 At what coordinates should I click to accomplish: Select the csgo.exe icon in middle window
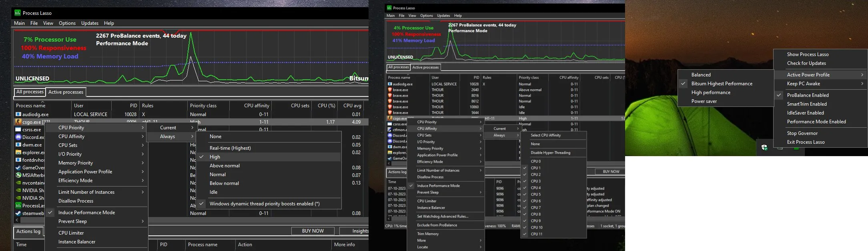(390, 118)
